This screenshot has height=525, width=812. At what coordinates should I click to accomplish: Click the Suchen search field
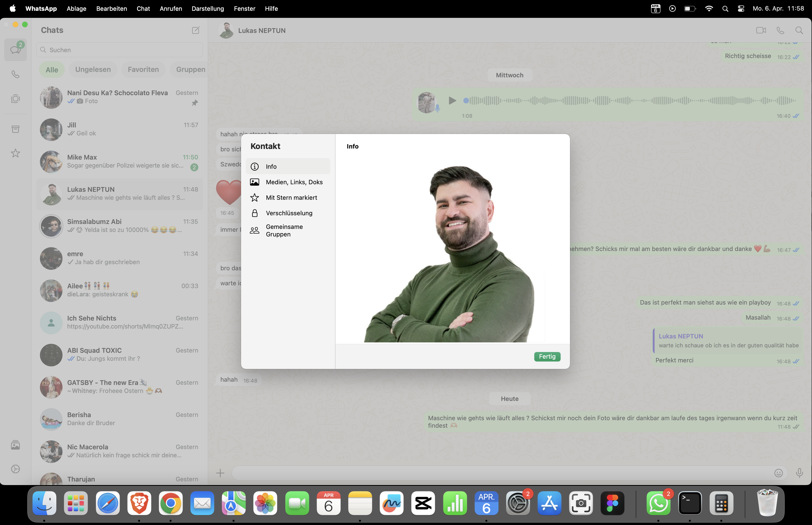119,50
